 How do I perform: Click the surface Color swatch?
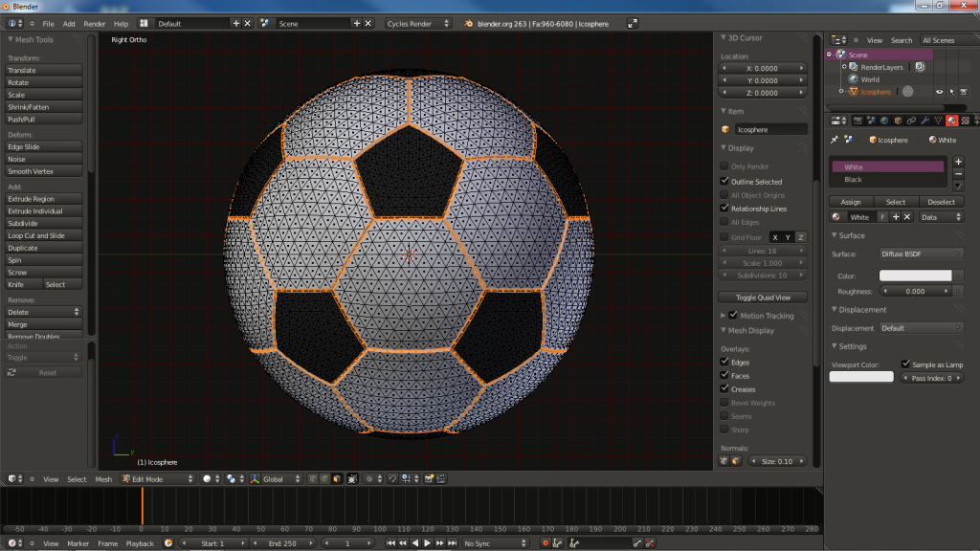click(915, 275)
